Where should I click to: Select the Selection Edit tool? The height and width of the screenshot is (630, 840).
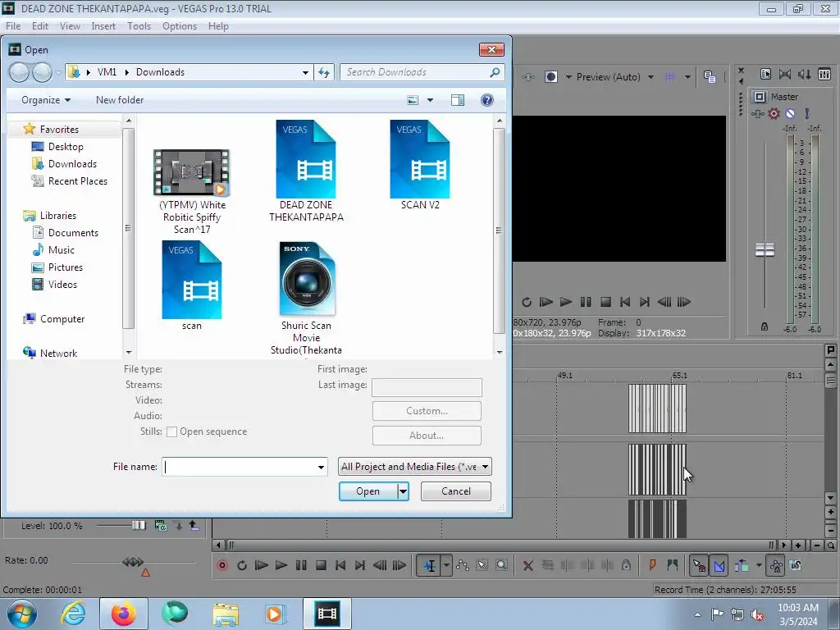pyautogui.click(x=482, y=565)
